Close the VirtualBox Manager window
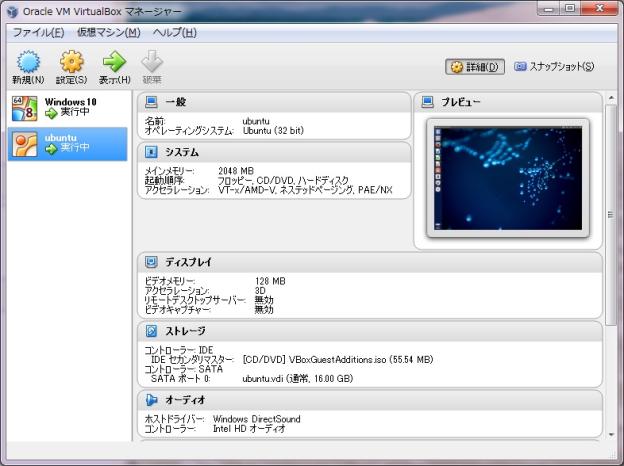This screenshot has width=624, height=466. point(600,9)
